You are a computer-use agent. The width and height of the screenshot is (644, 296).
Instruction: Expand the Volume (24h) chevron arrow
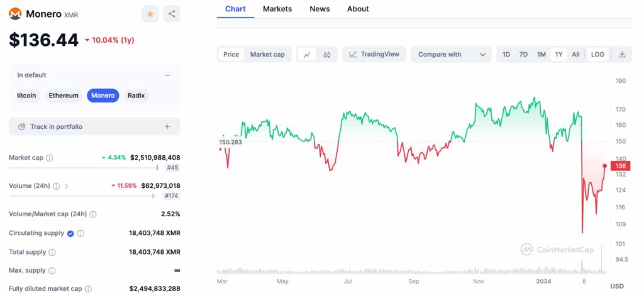[x=67, y=187]
